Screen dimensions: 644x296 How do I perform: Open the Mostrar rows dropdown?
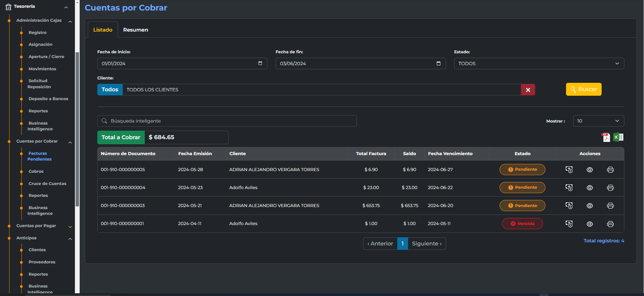[x=598, y=121]
